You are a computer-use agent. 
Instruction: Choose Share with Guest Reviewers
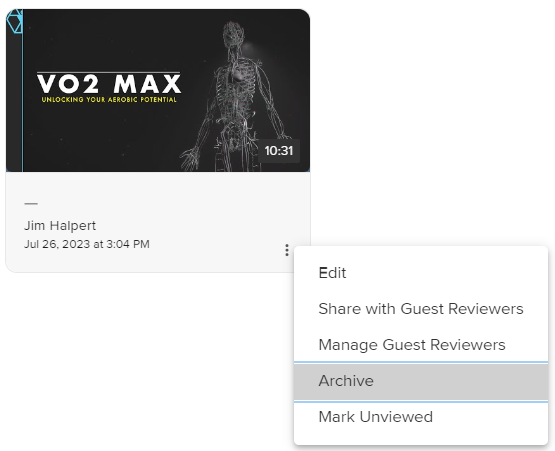click(x=421, y=309)
